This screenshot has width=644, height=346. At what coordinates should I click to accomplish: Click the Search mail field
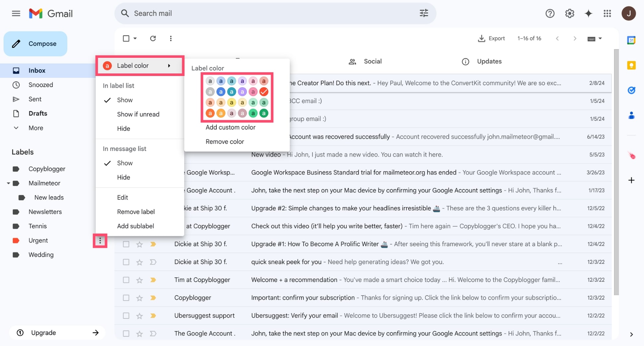pos(275,13)
